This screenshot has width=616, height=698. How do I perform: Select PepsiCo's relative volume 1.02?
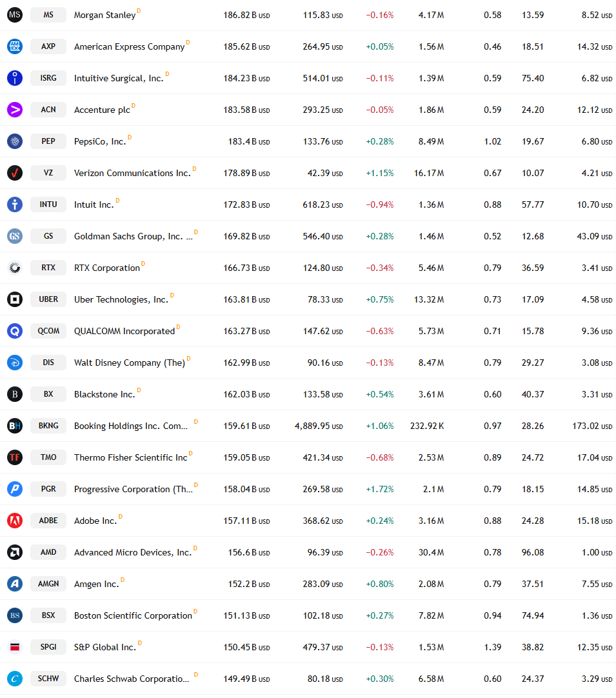pyautogui.click(x=493, y=141)
